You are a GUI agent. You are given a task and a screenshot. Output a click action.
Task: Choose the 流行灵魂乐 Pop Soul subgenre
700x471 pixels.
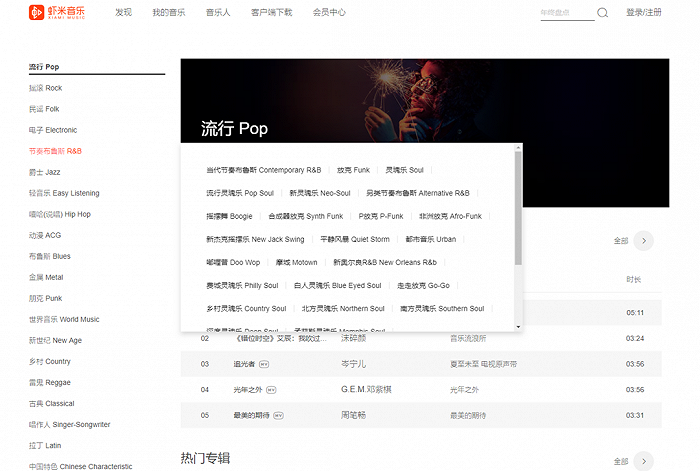click(x=240, y=193)
